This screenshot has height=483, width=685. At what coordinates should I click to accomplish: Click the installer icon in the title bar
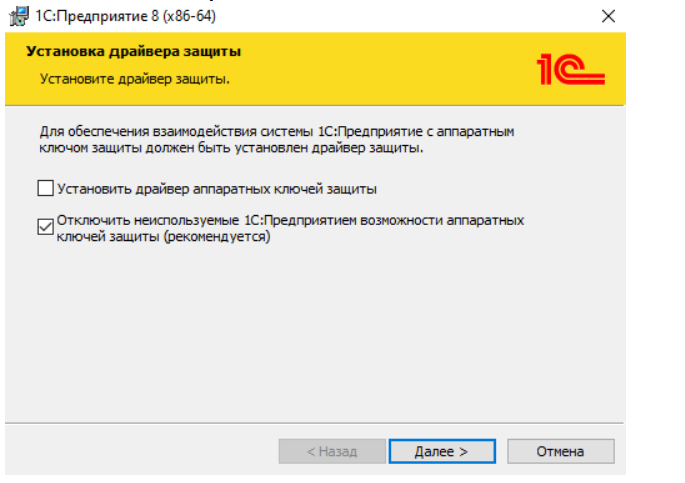(17, 16)
